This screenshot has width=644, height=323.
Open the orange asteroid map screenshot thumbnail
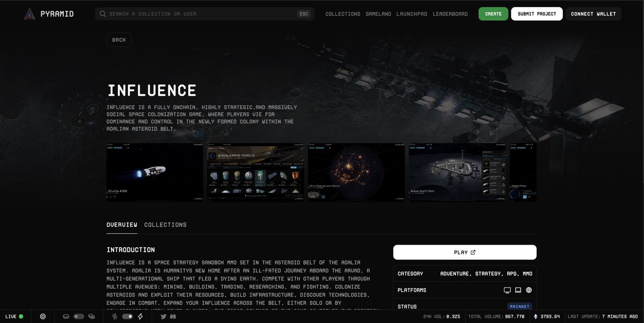(x=356, y=173)
